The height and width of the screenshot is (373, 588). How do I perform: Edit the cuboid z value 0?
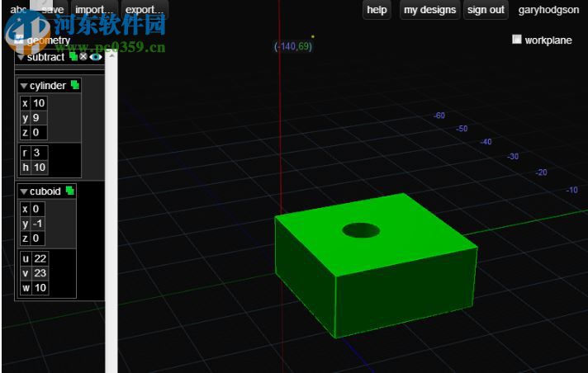[x=37, y=238]
